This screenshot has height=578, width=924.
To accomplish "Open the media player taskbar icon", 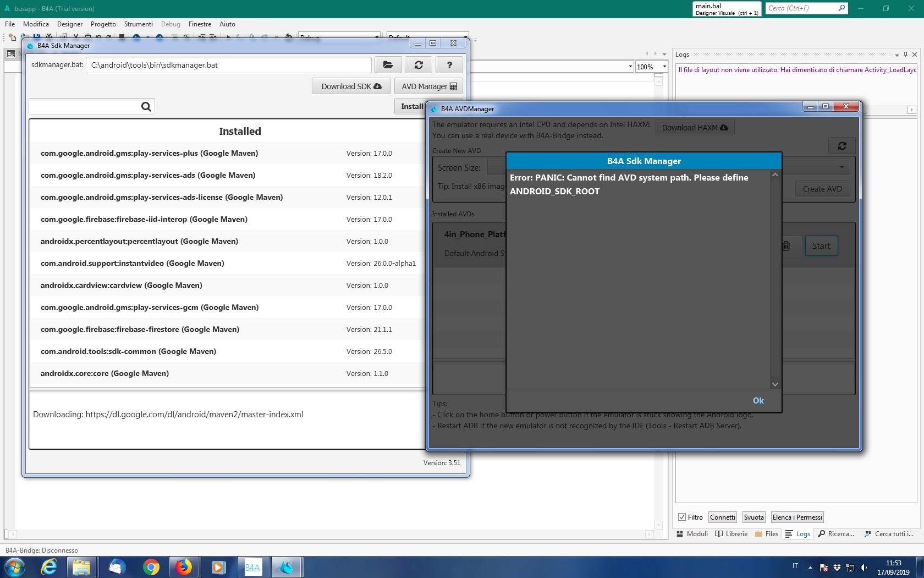I will pyautogui.click(x=218, y=567).
